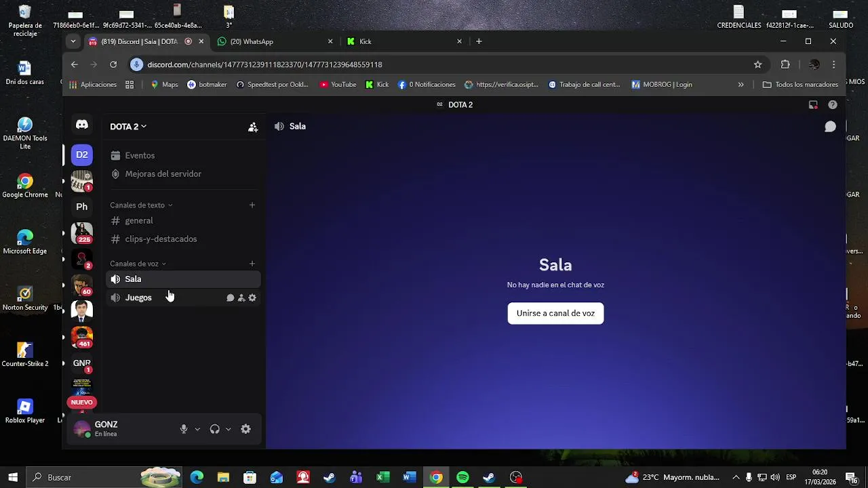Open MOBROG Login bookmark
868x488 pixels.
tap(661, 85)
